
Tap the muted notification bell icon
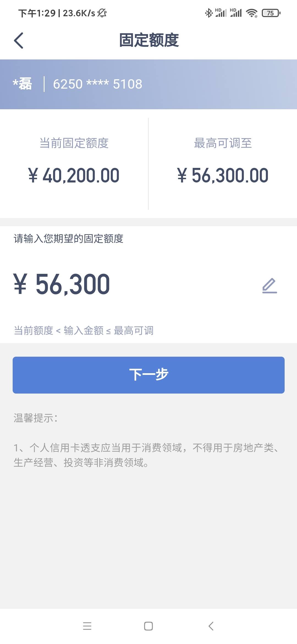(x=102, y=13)
